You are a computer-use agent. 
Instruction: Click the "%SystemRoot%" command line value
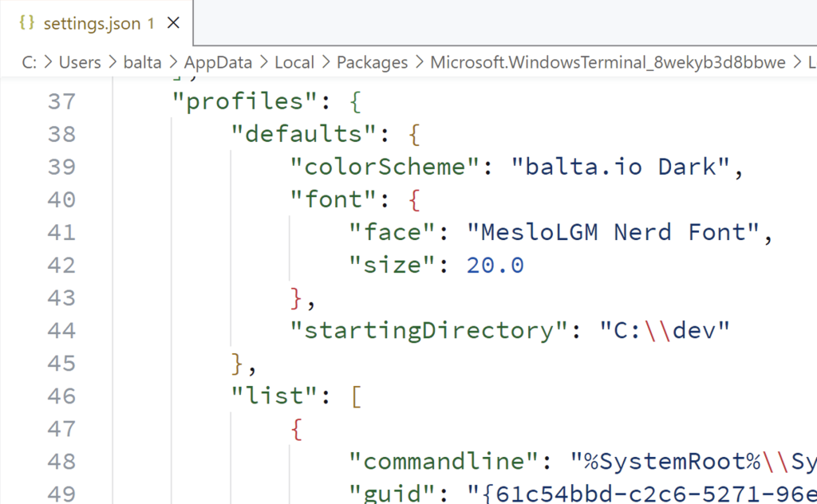(693, 462)
